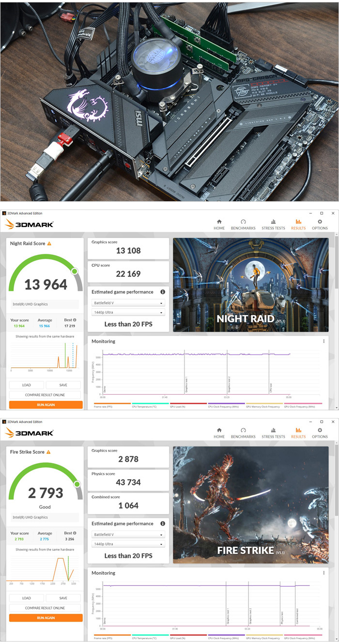Screen dimensions: 339x644
Task: Expand 1440p Ultra dropdown in Night Raid window
Action: pyautogui.click(x=128, y=312)
